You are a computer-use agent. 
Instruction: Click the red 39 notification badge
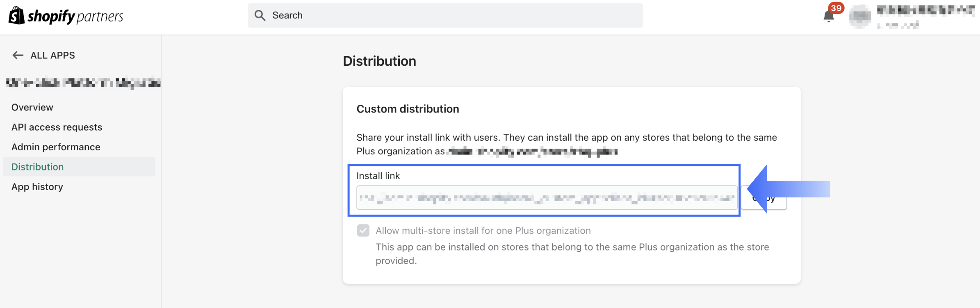pos(836,8)
